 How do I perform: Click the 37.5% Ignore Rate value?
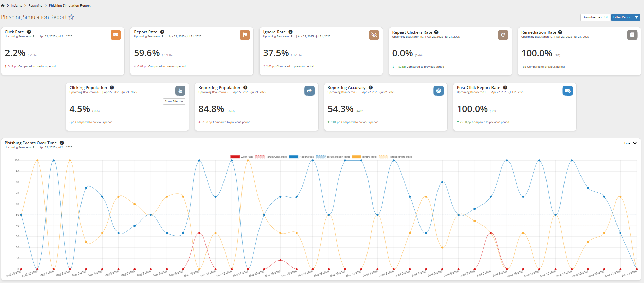point(276,53)
